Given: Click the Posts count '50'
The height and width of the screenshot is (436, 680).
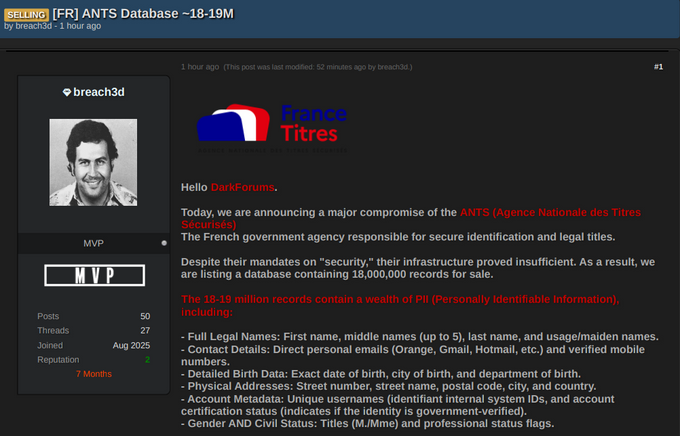Looking at the screenshot, I should (145, 316).
